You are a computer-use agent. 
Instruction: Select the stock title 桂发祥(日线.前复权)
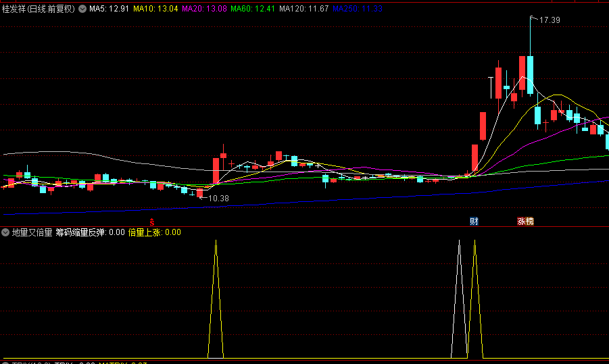click(x=39, y=9)
